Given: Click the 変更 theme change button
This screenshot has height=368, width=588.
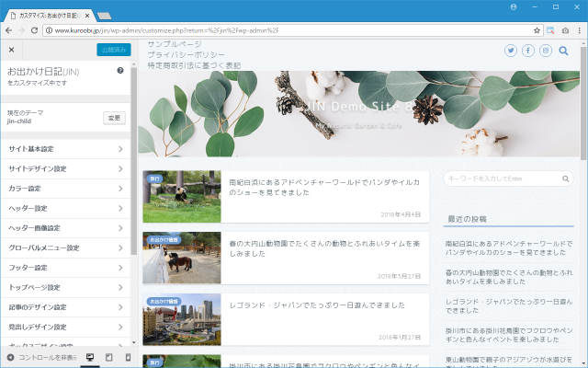Looking at the screenshot, I should point(114,118).
